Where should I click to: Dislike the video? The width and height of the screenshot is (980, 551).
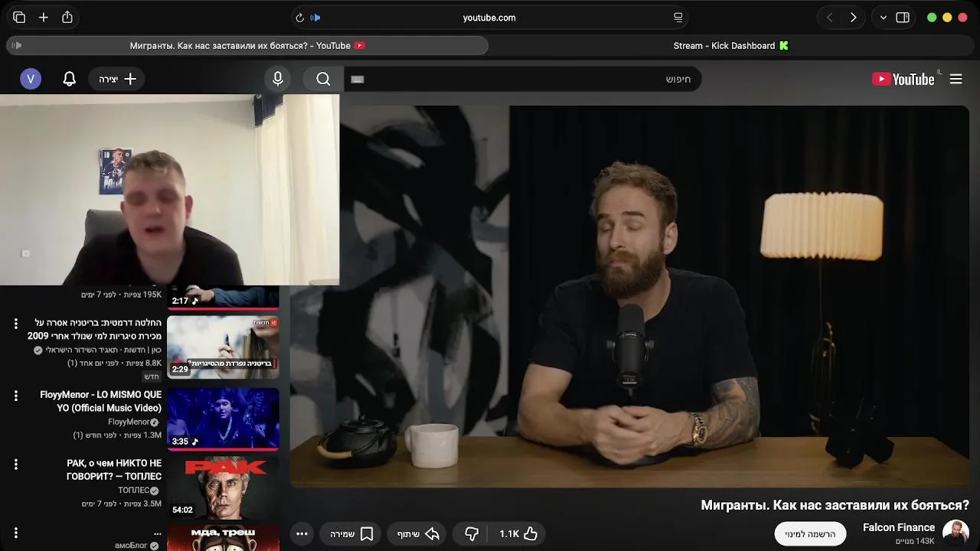(x=472, y=533)
